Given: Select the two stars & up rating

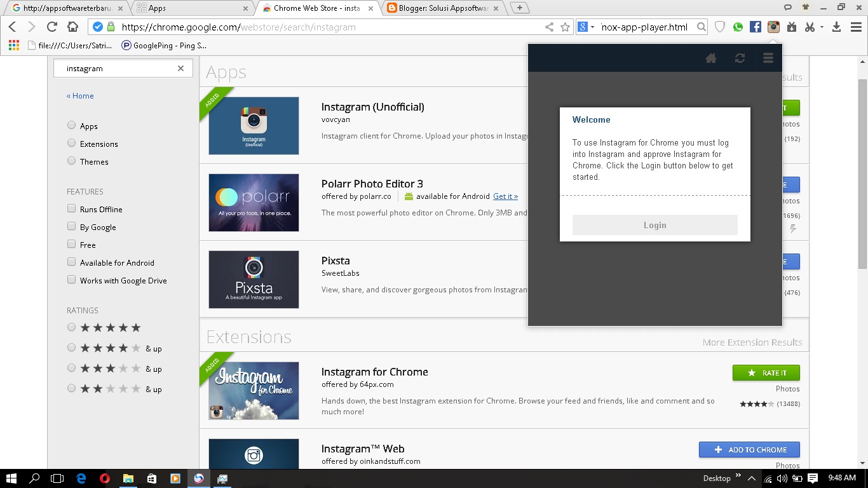Looking at the screenshot, I should pos(72,388).
